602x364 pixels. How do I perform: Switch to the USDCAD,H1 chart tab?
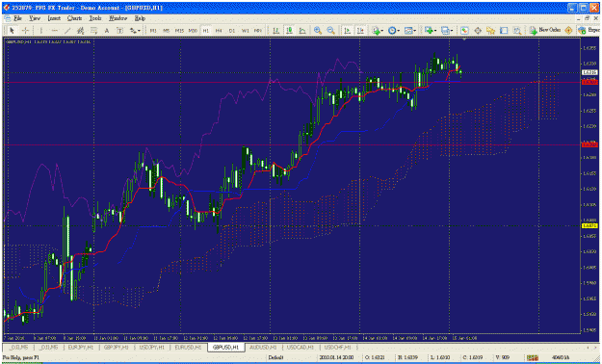300,347
